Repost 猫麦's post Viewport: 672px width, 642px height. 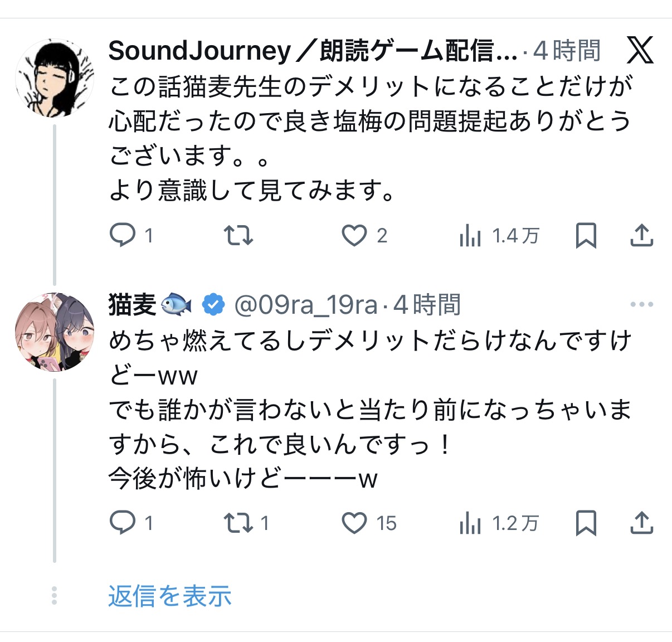pos(238,523)
